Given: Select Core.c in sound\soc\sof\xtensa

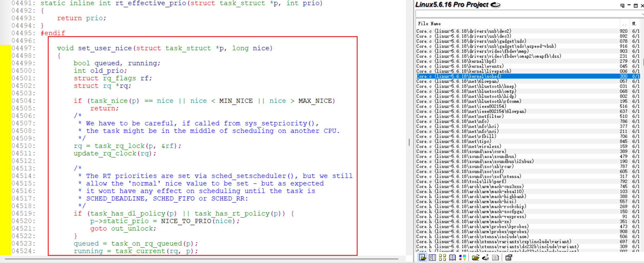Looking at the screenshot, I should click(x=528, y=176).
